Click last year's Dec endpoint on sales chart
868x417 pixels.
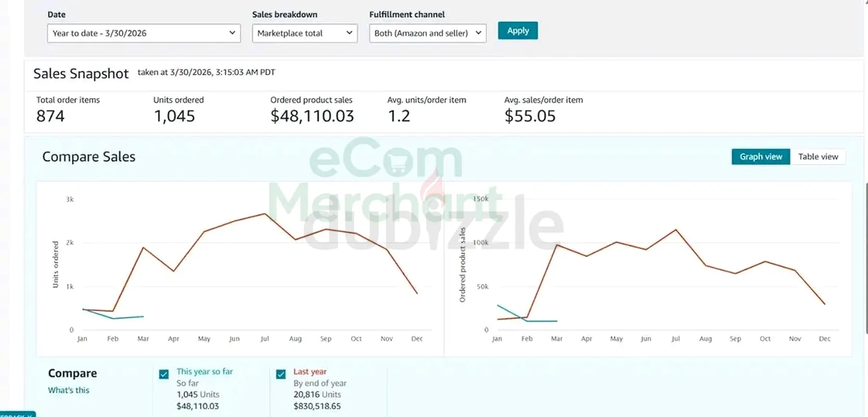click(x=825, y=304)
